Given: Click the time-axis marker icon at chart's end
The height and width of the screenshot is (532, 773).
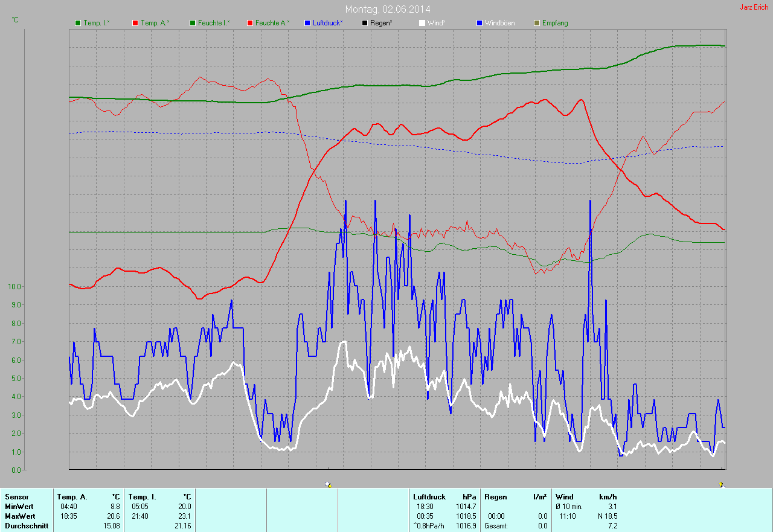Looking at the screenshot, I should tap(722, 484).
